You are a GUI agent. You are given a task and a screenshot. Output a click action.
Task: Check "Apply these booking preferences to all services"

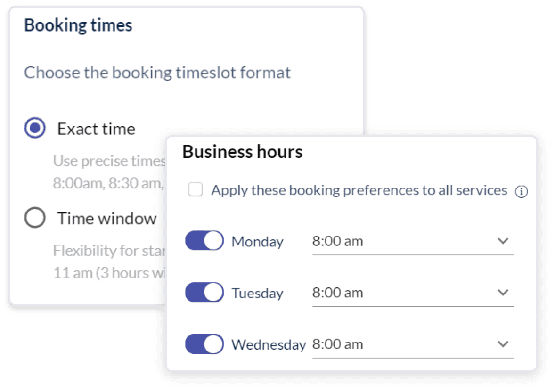click(x=195, y=190)
